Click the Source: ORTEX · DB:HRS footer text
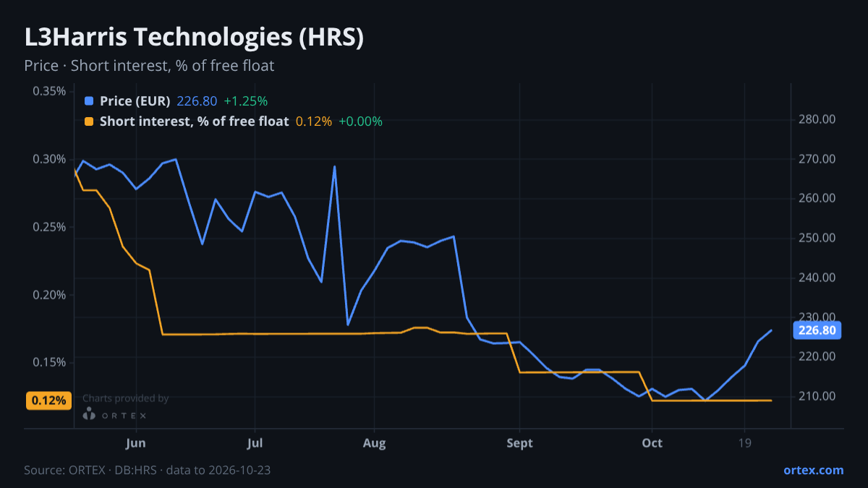The height and width of the screenshot is (488, 868). pos(148,470)
